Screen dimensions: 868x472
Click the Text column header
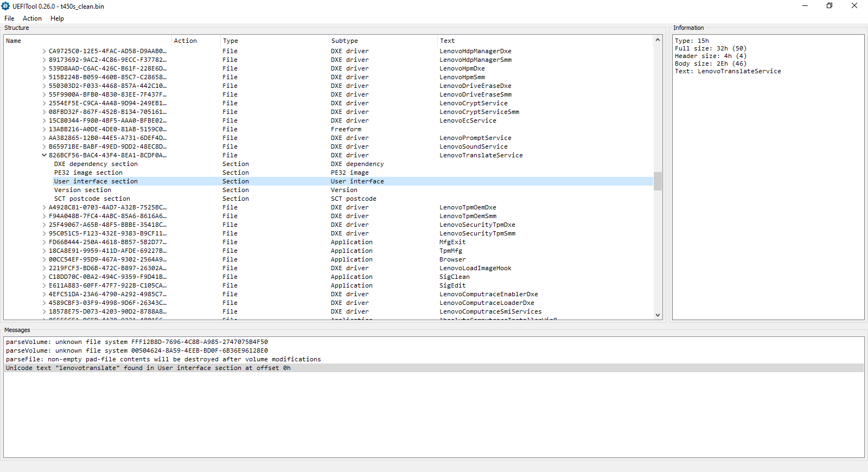(x=545, y=41)
